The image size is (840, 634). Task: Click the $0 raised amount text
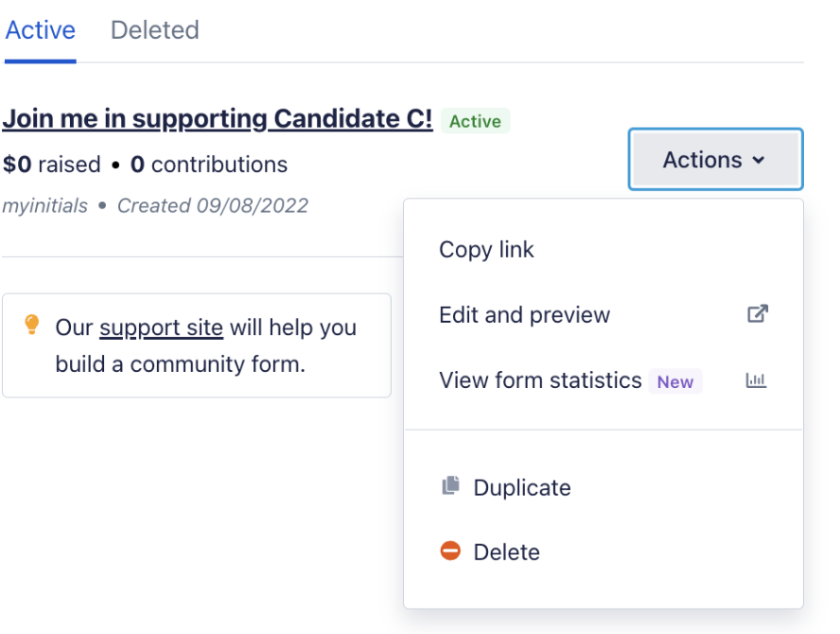(x=51, y=165)
